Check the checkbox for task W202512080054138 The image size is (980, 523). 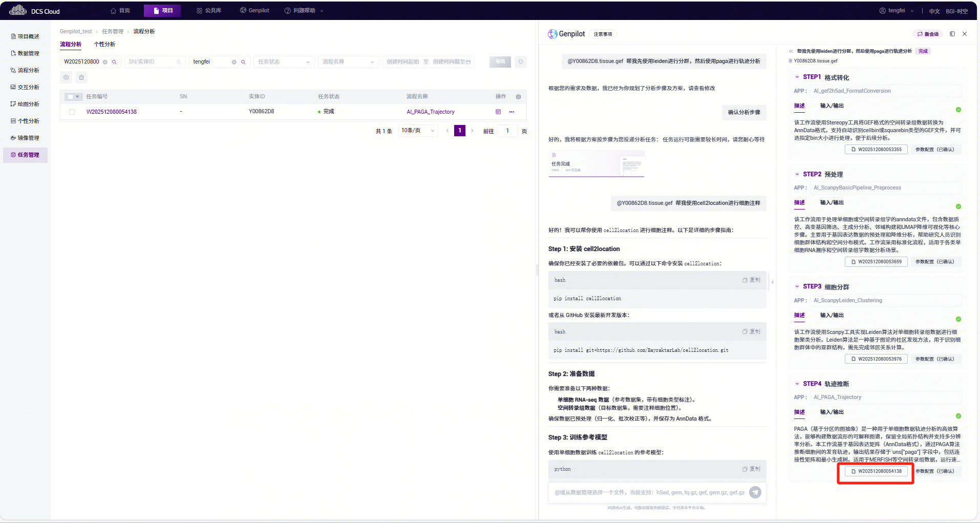pos(72,112)
